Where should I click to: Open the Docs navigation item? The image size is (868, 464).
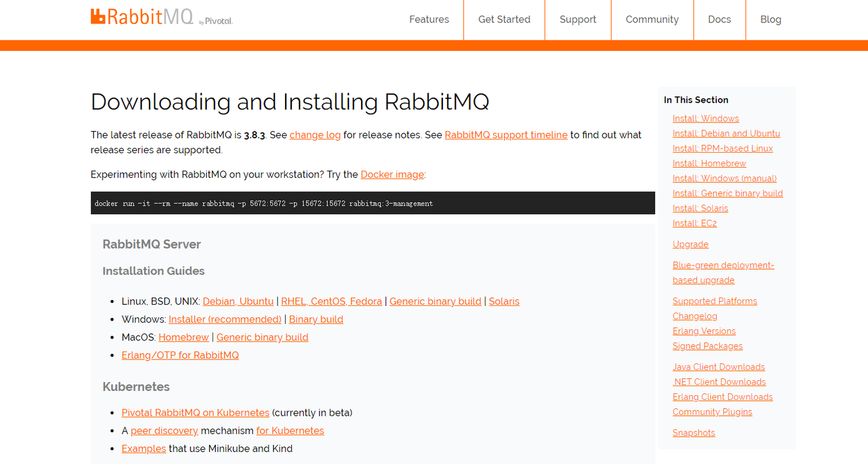coord(719,19)
